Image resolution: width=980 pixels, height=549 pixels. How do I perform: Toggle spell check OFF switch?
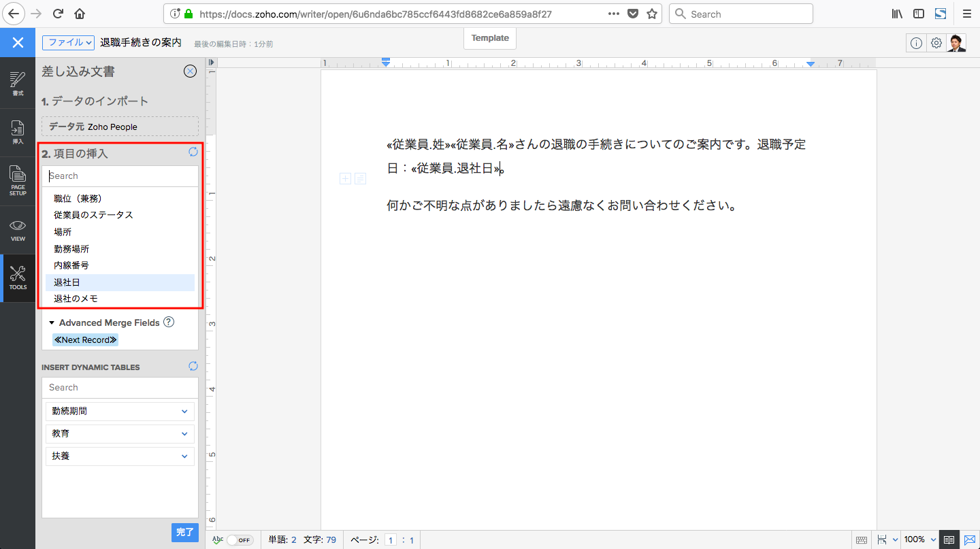point(240,540)
